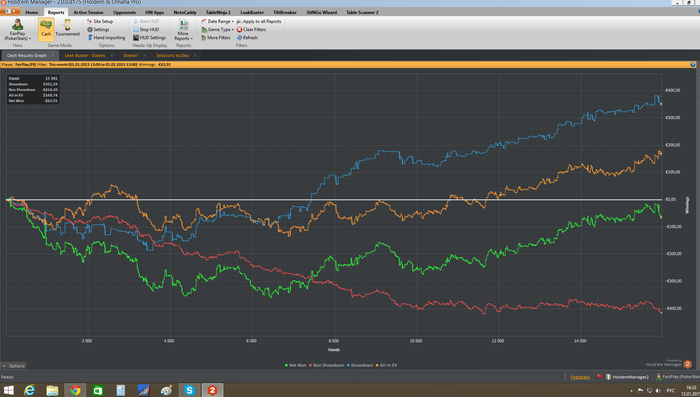The width and height of the screenshot is (700, 397).
Task: Select the Overall report tab
Action: click(x=130, y=55)
